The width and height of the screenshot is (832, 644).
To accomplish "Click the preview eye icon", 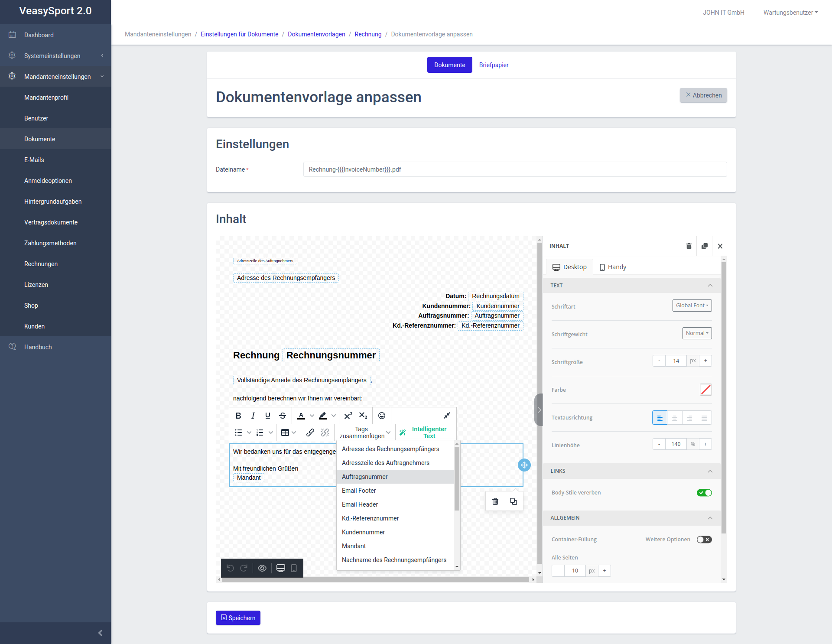I will click(262, 568).
